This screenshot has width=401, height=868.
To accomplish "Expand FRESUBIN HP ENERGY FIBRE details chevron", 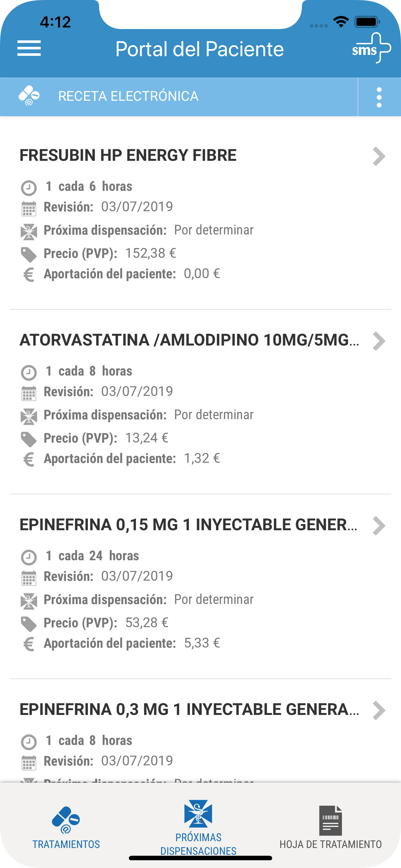I will tap(379, 156).
